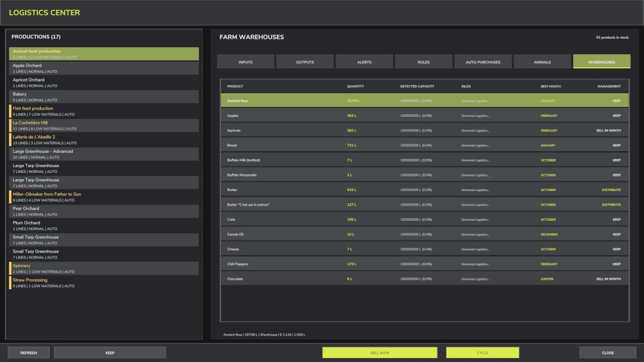The image size is (644, 362).
Task: Click December best month for Canola Oil
Action: [x=549, y=234]
